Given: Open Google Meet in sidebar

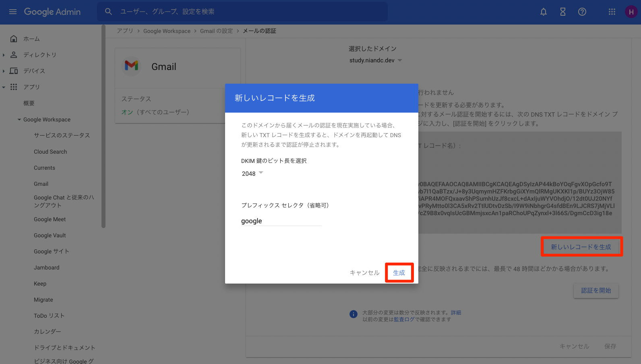Looking at the screenshot, I should click(50, 219).
